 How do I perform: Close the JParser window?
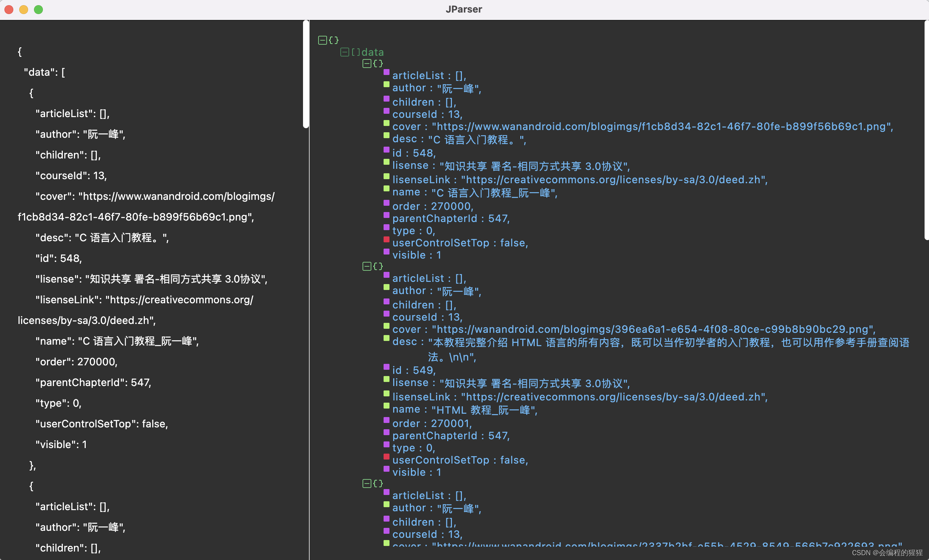[x=9, y=10]
